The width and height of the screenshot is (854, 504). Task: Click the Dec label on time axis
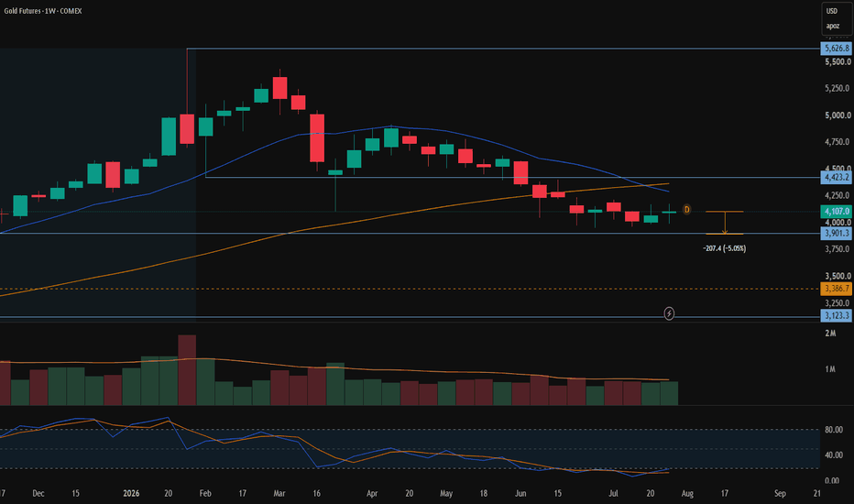coord(38,494)
